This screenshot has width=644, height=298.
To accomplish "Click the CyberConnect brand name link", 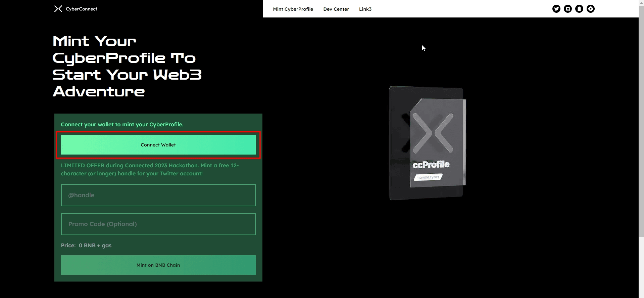I will pos(81,9).
